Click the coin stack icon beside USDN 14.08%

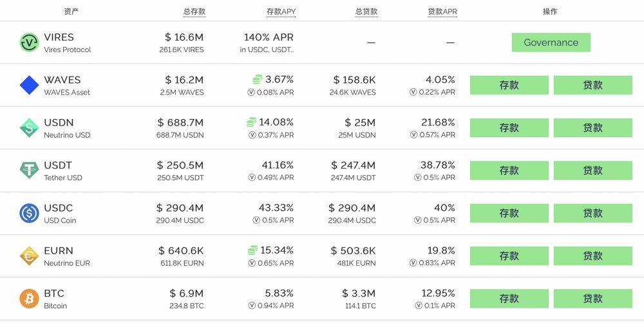click(252, 122)
